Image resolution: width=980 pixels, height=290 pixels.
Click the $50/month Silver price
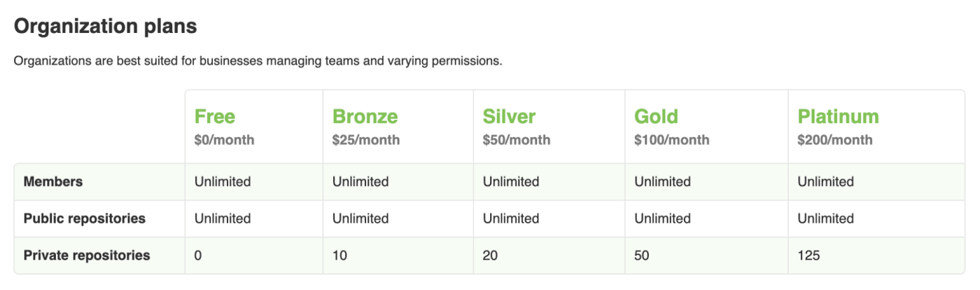517,140
